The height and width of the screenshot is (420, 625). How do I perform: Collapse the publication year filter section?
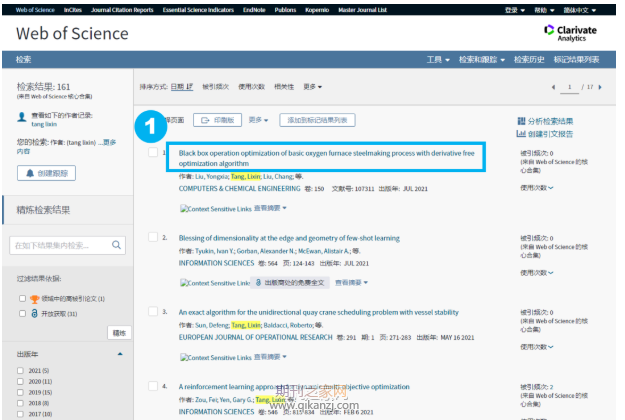click(120, 354)
